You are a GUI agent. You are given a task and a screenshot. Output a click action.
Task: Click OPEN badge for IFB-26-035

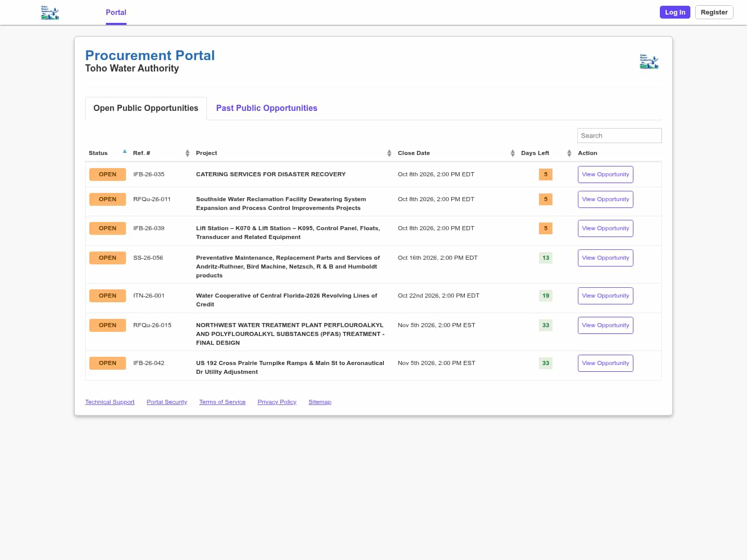[107, 174]
